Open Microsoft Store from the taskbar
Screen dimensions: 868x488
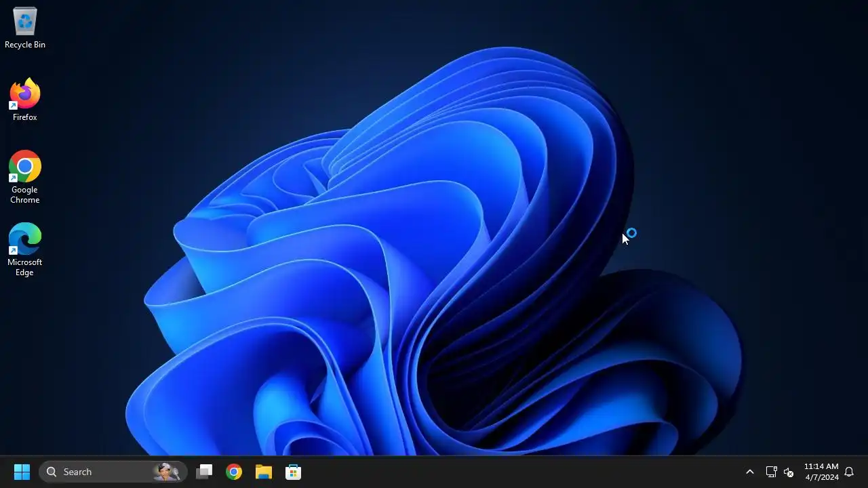coord(294,472)
